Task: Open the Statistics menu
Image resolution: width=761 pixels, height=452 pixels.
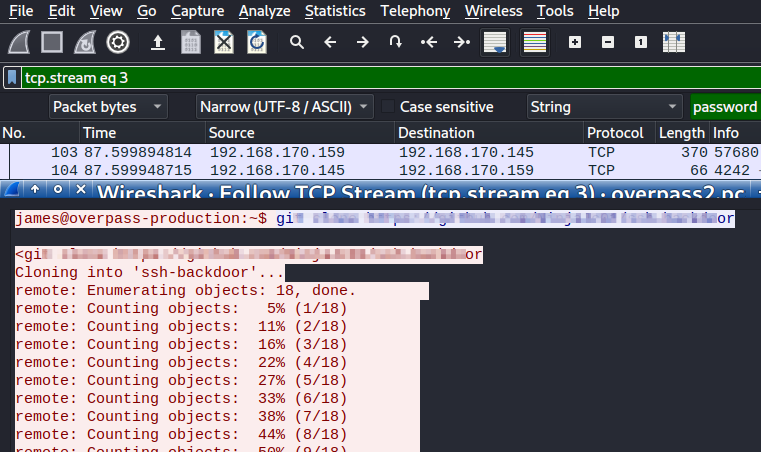Action: pyautogui.click(x=335, y=11)
